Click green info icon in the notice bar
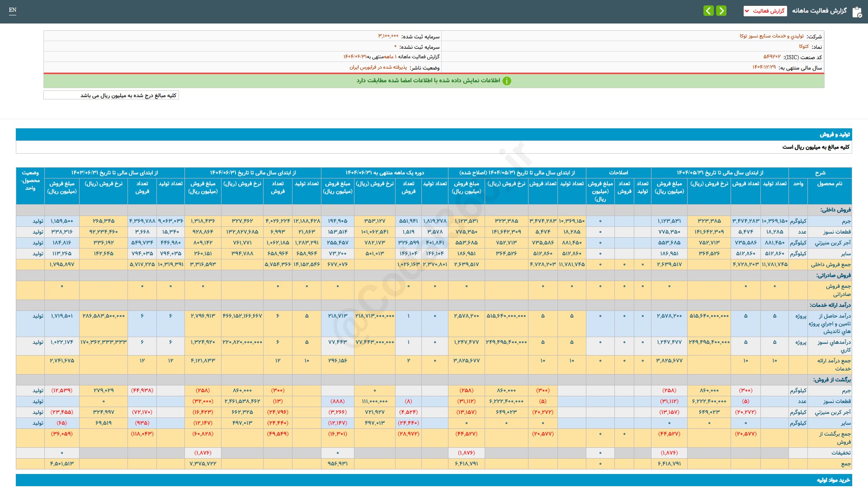This screenshot has height=488, width=868. (507, 81)
